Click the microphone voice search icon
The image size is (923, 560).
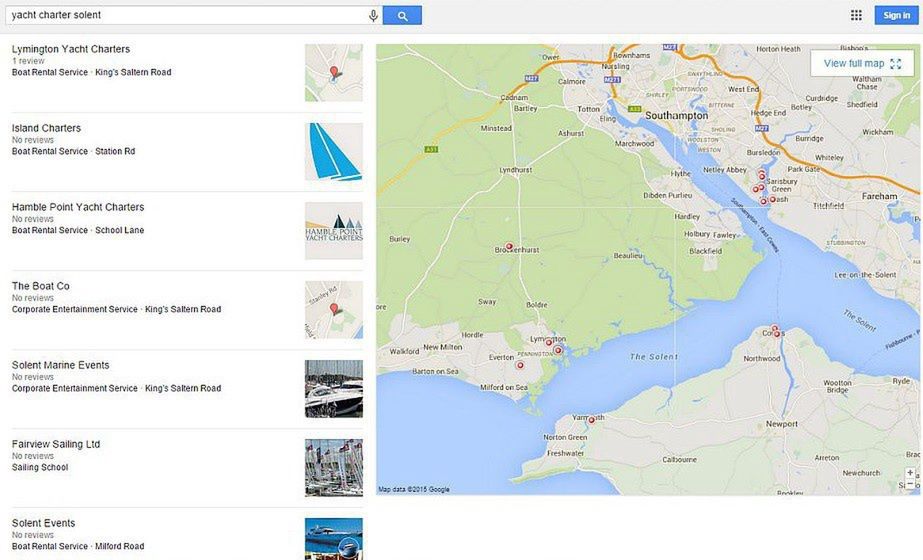374,15
